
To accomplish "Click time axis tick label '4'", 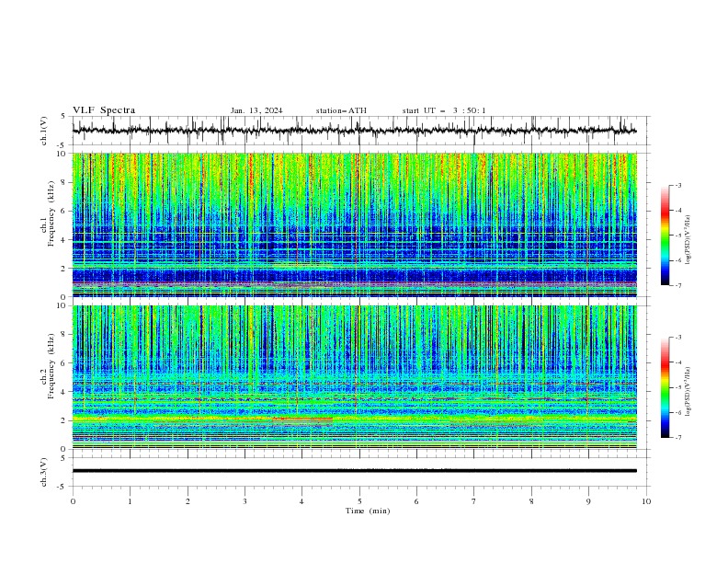I will tap(301, 501).
